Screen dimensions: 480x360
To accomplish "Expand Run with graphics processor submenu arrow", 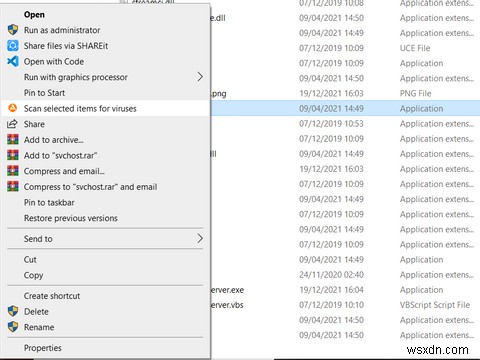I will tap(200, 77).
